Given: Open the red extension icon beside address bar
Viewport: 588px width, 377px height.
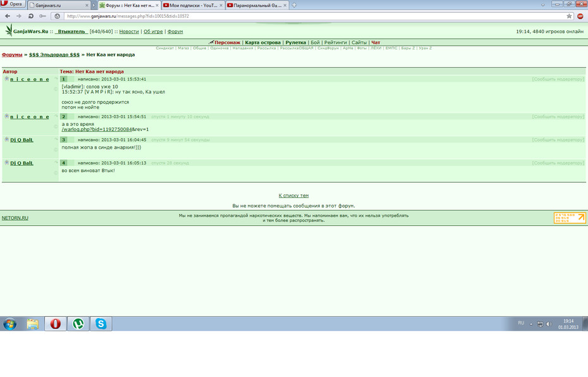Looking at the screenshot, I should click(580, 16).
